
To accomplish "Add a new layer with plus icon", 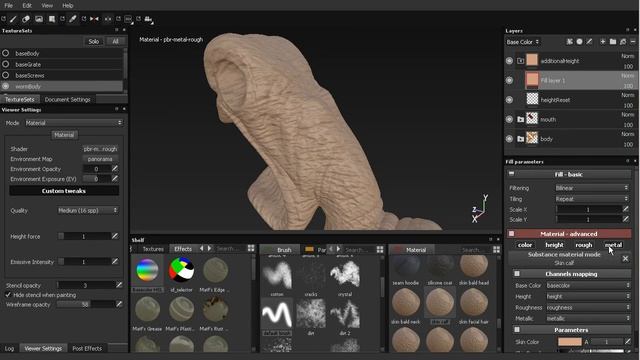I will pos(602,42).
